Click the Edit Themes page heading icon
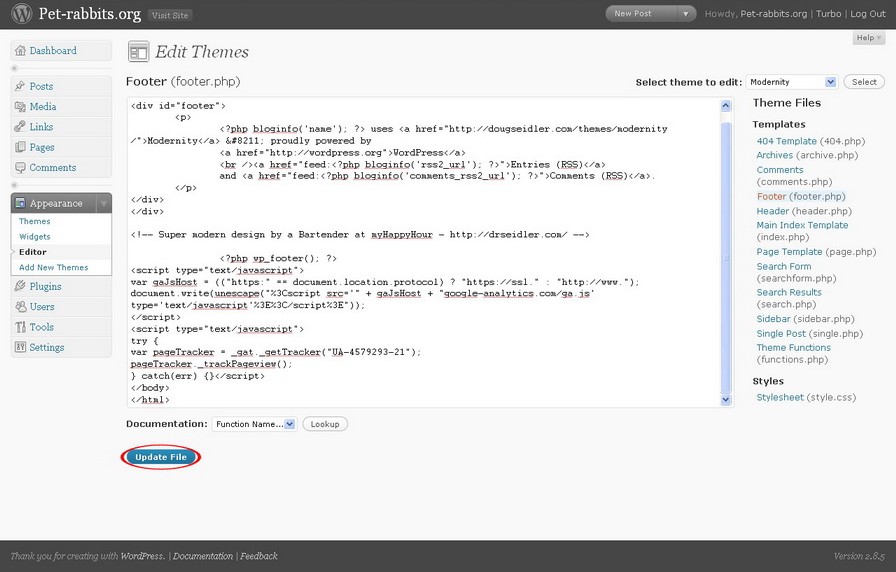The image size is (896, 572). (x=138, y=52)
